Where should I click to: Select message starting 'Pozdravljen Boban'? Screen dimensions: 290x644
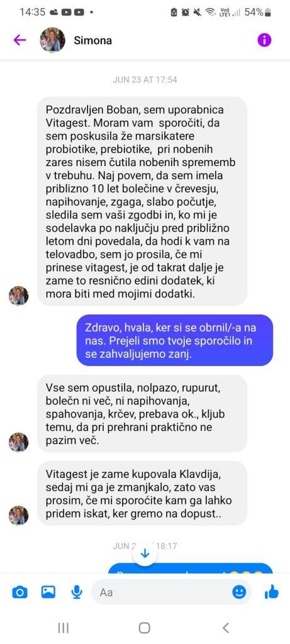point(142,201)
